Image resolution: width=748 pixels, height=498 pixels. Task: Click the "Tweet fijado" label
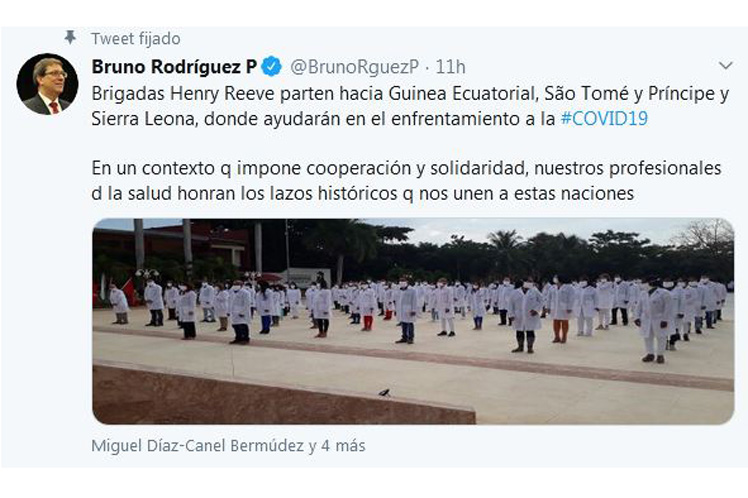136,39
